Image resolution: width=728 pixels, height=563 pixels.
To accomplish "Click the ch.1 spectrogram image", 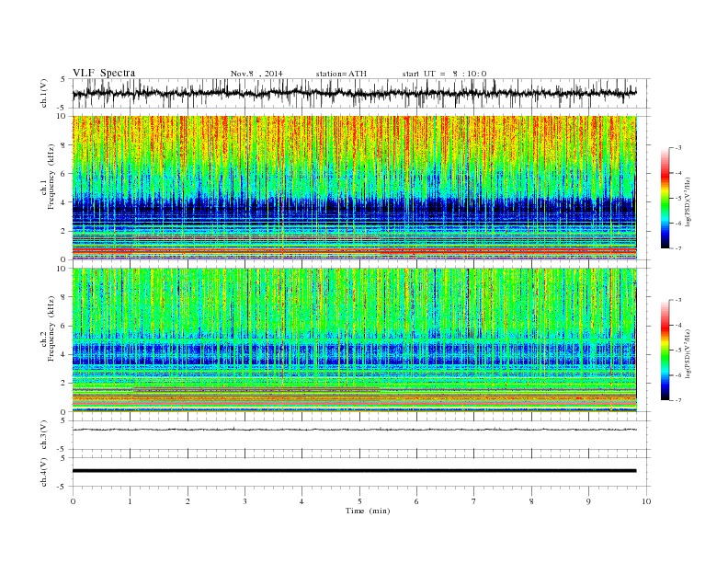I will 355,188.
